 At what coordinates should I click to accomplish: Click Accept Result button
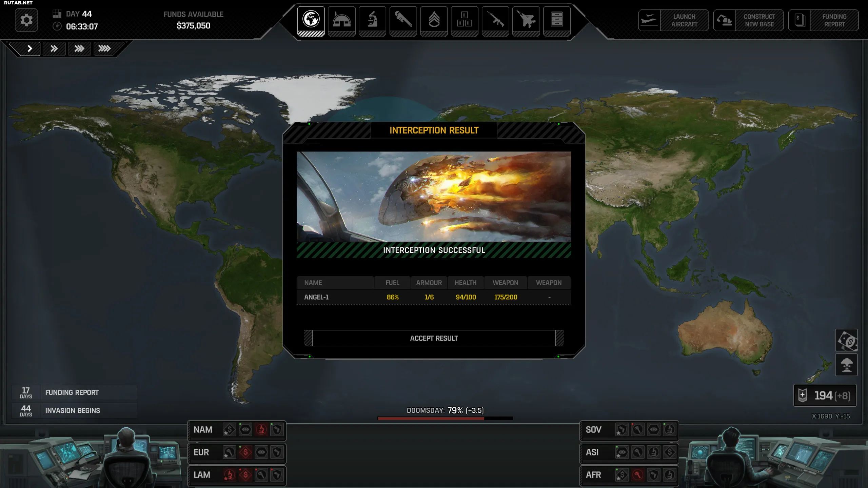tap(434, 338)
